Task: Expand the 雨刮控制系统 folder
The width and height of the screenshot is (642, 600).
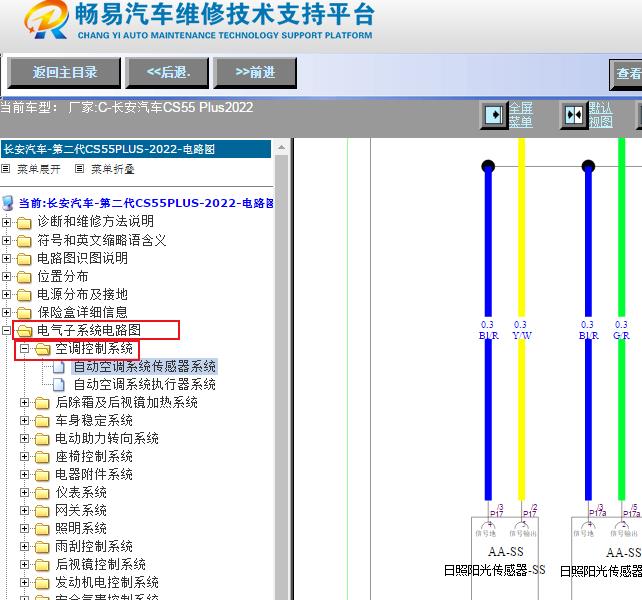Action: coord(25,547)
